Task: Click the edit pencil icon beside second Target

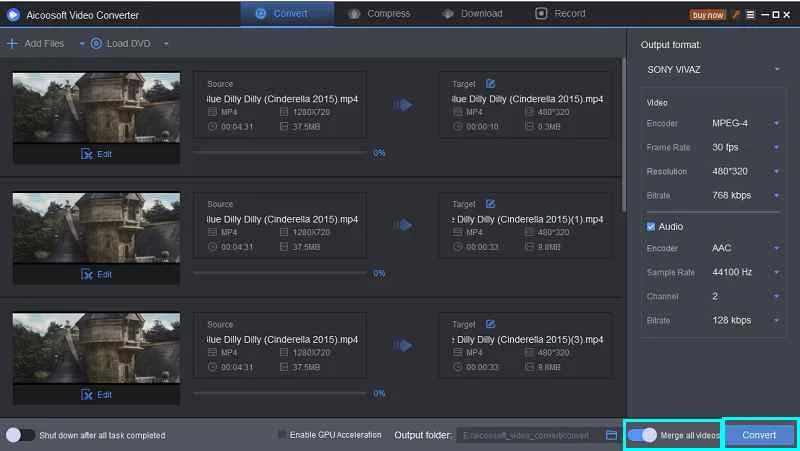Action: pyautogui.click(x=490, y=204)
